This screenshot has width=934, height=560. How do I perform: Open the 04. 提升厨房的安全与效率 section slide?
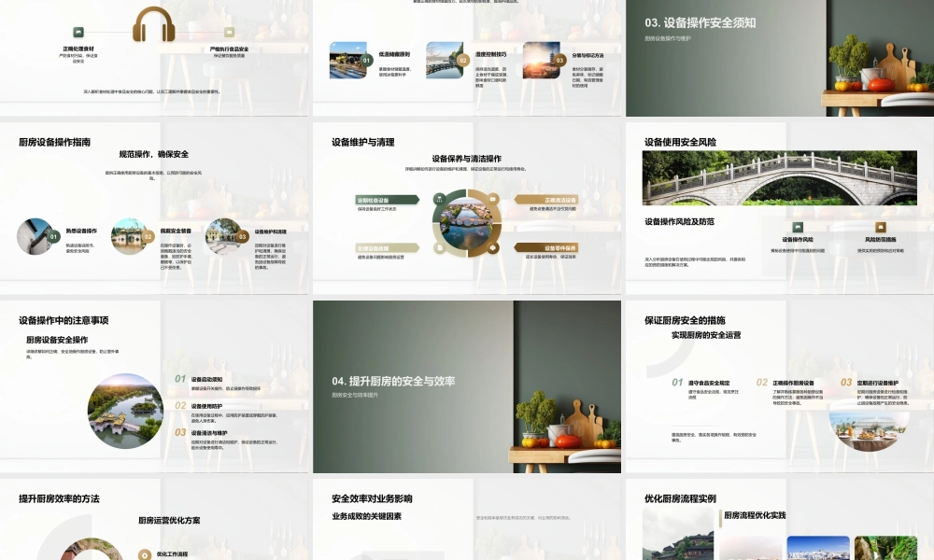point(467,386)
